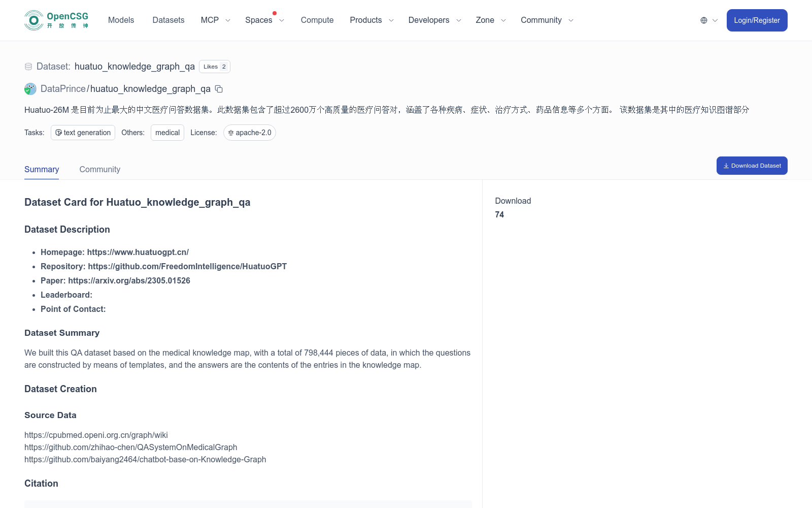Click the Chinese dataset description text
This screenshot has height=508, width=812.
(387, 110)
